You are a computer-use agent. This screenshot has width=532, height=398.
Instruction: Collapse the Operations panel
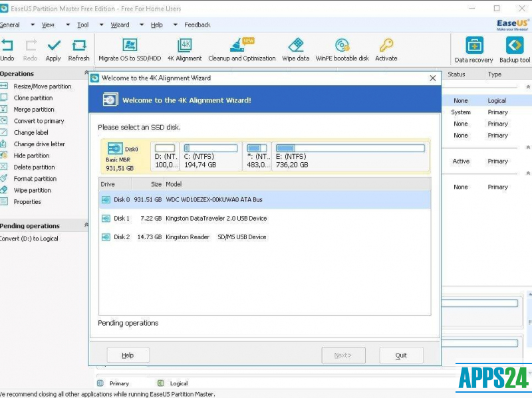pyautogui.click(x=86, y=72)
